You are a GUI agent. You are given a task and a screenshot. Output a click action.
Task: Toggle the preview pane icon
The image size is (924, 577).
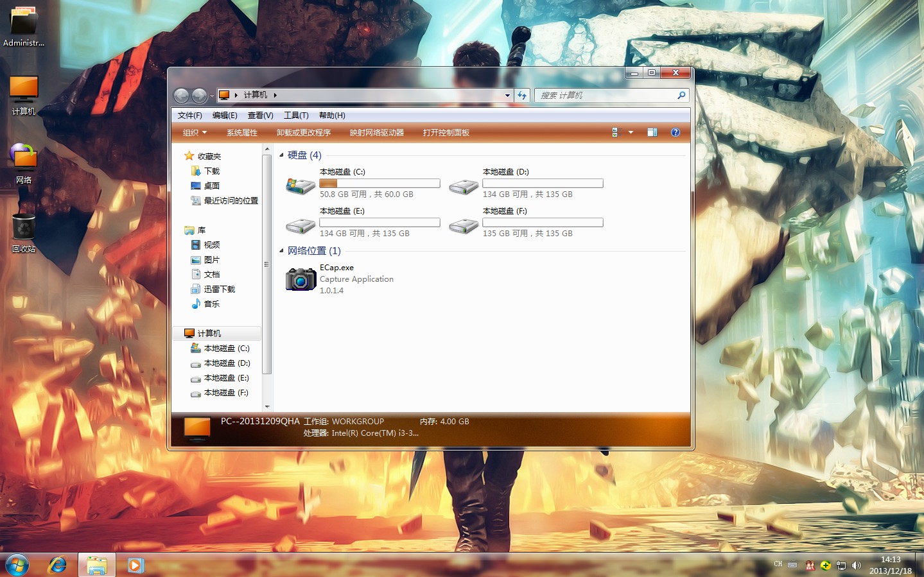click(652, 132)
